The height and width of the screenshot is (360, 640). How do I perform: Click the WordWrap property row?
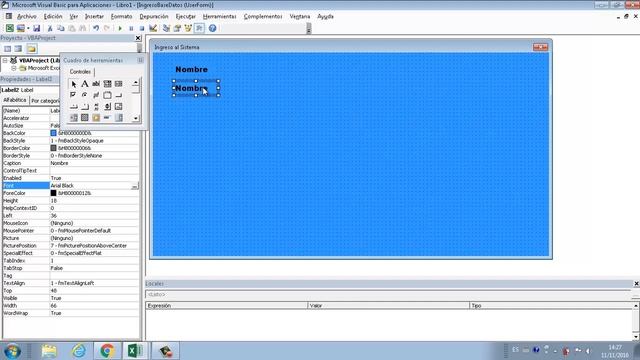tap(71, 313)
